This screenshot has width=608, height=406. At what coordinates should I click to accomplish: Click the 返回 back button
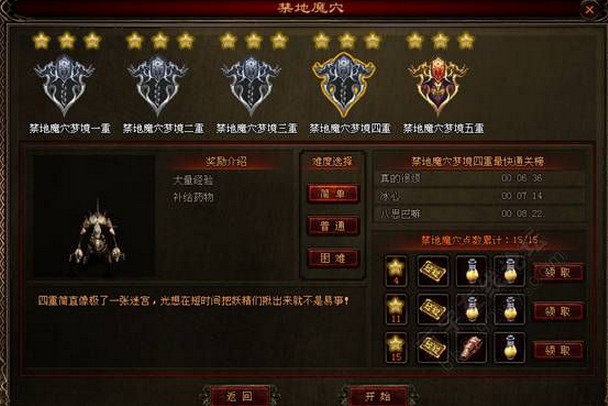point(239,396)
